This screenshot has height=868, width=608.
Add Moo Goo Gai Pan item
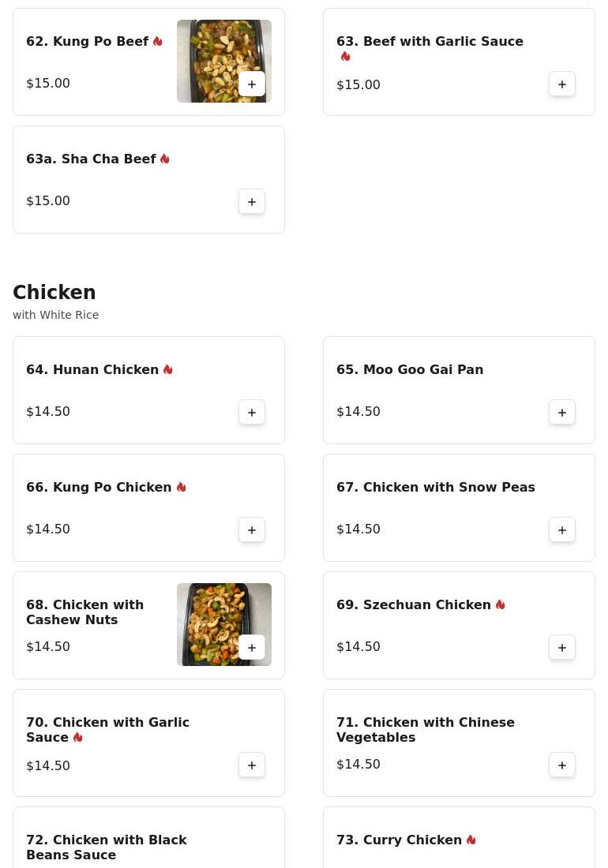tap(562, 413)
